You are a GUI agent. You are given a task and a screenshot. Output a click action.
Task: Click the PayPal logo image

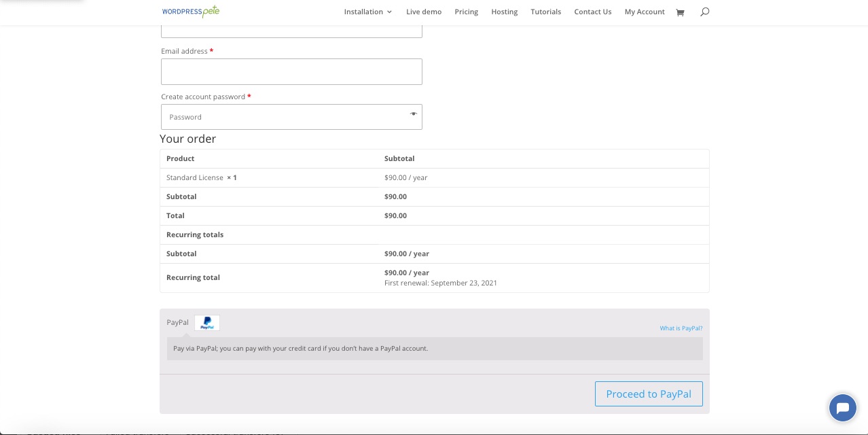click(x=207, y=323)
